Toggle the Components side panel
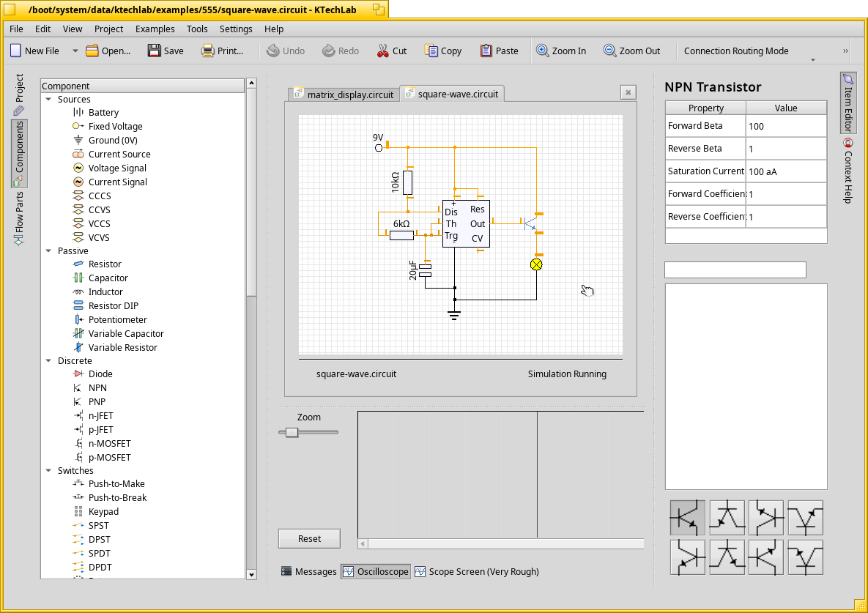 point(19,153)
